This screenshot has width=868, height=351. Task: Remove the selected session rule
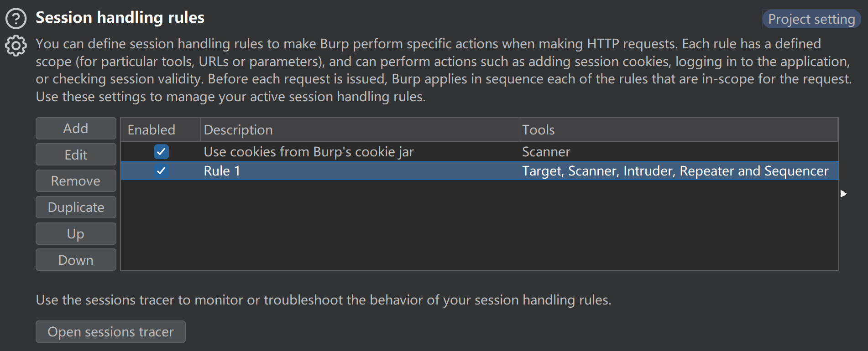click(x=76, y=181)
